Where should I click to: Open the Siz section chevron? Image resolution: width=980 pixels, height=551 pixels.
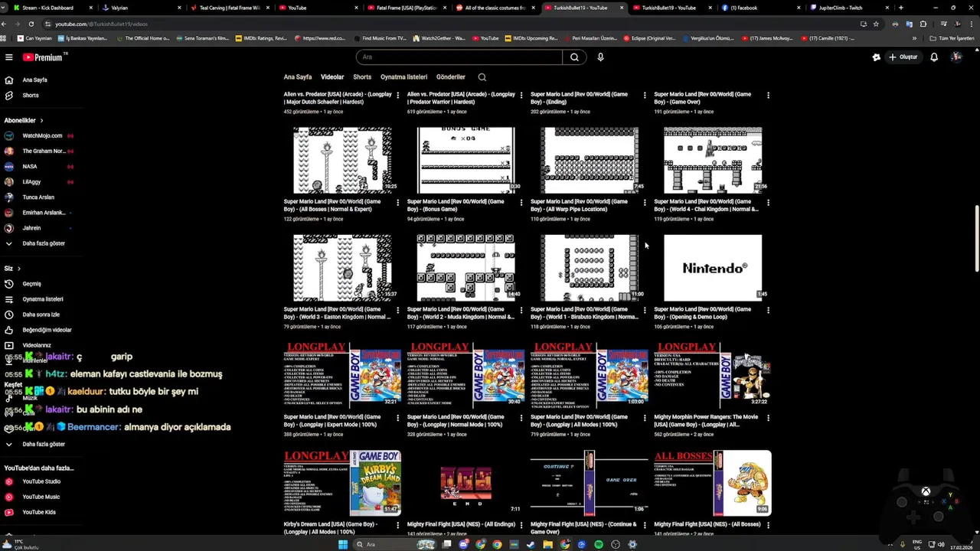(18, 269)
